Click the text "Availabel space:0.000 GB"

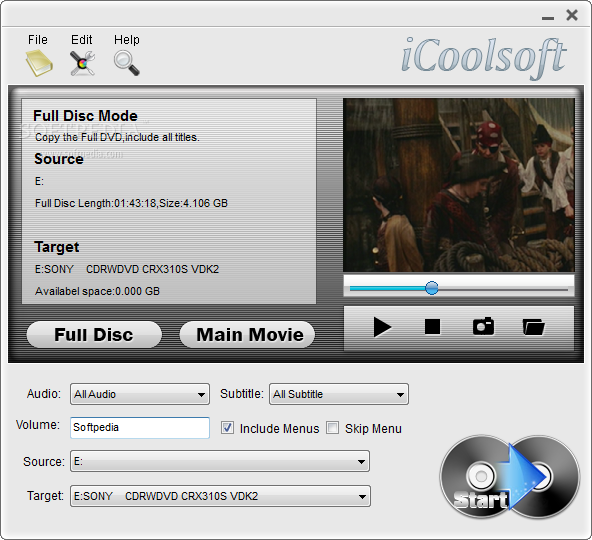pyautogui.click(x=97, y=291)
